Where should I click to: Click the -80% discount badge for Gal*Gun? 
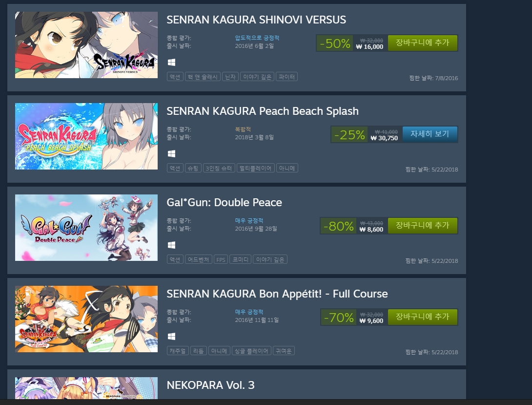coord(338,226)
